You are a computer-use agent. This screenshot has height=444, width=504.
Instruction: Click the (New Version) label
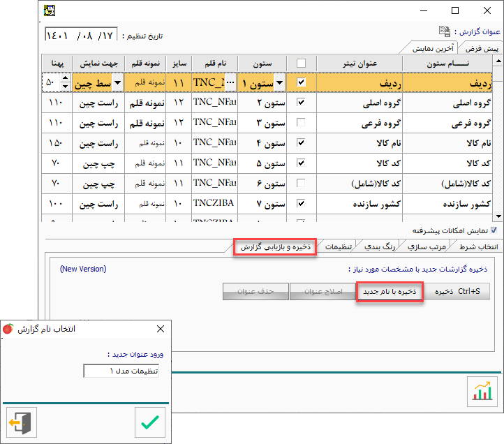[x=83, y=269]
